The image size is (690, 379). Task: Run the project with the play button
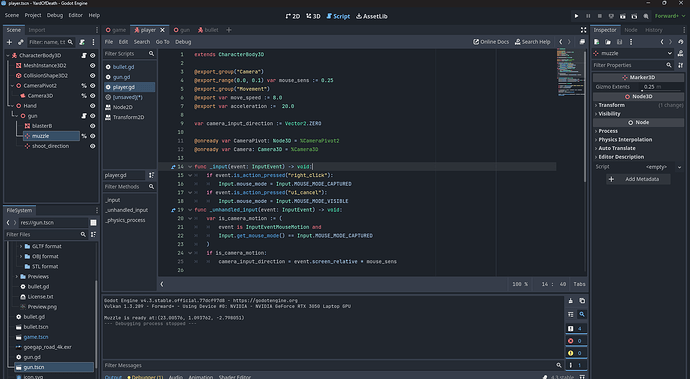pyautogui.click(x=576, y=16)
